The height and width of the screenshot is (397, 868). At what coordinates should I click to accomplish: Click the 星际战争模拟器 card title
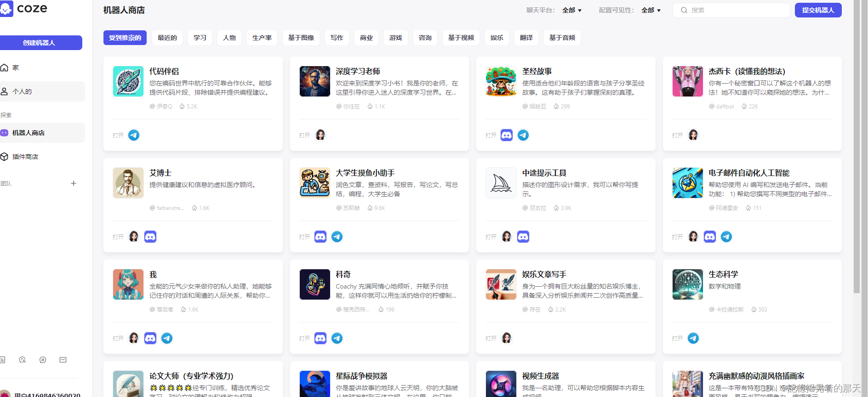361,376
